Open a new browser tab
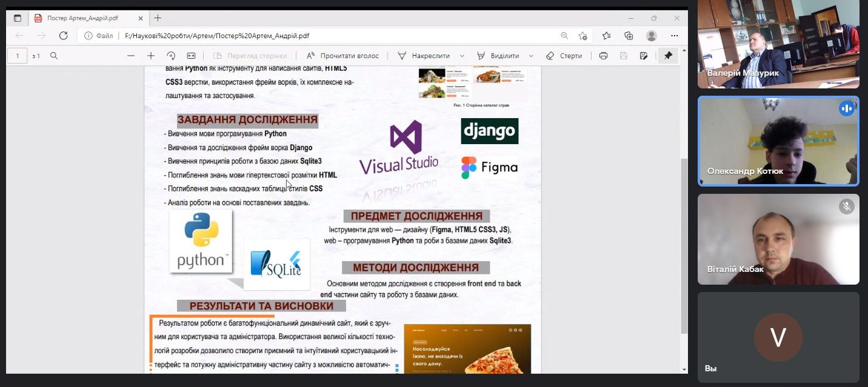This screenshot has height=387, width=868. [158, 18]
